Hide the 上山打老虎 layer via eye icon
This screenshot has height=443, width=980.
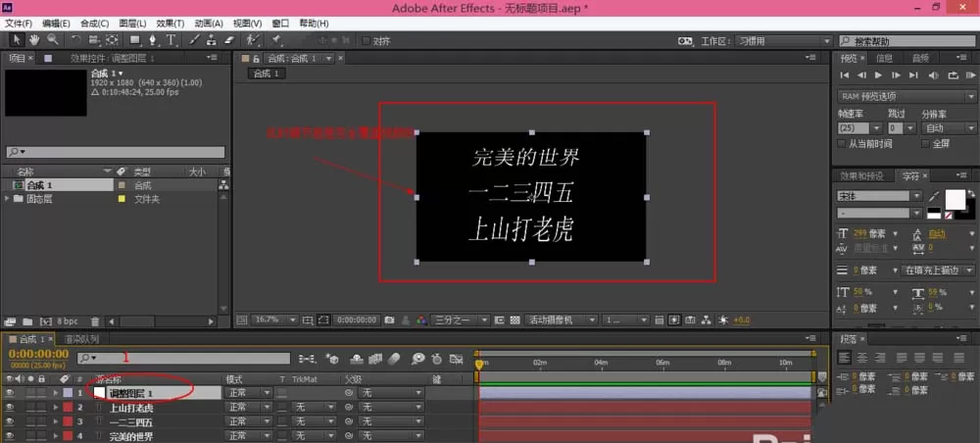click(10, 408)
